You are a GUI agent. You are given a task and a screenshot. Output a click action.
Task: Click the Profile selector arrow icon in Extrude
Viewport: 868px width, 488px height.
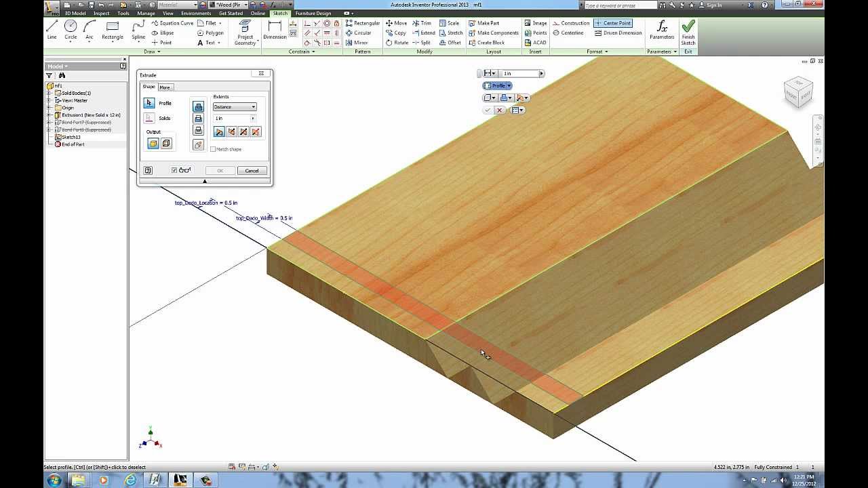click(x=149, y=103)
